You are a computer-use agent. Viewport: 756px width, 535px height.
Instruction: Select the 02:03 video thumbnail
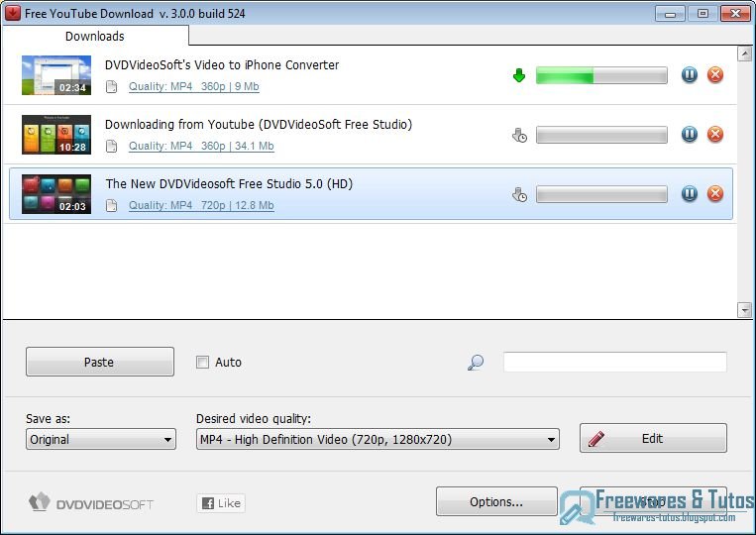coord(56,194)
